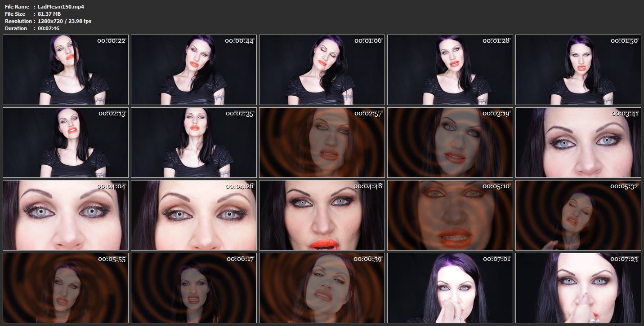
Task: Select the thumbnail at 00:02:13
Action: [66, 142]
